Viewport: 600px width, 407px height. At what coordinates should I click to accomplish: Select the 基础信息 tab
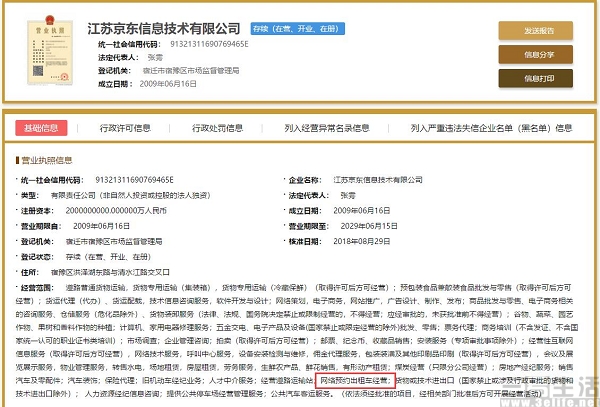[x=41, y=128]
